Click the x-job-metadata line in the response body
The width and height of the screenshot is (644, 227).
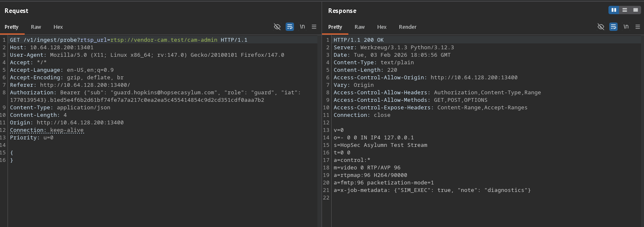point(432,190)
